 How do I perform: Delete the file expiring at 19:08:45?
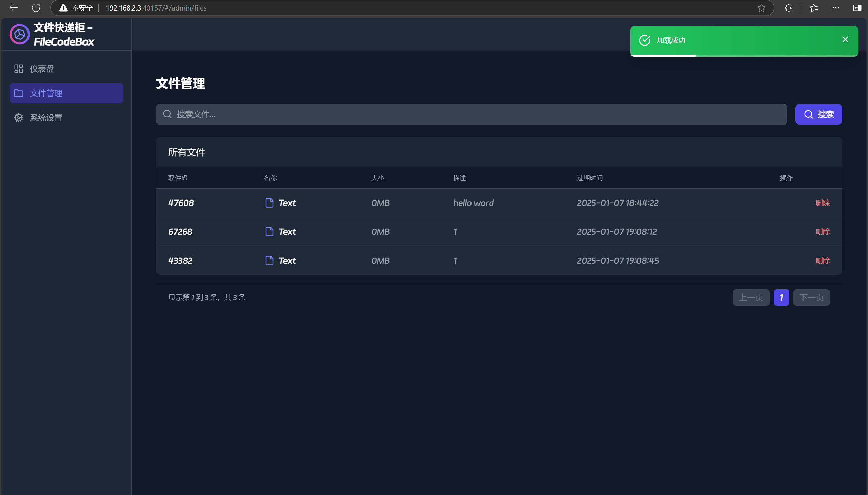[823, 261]
